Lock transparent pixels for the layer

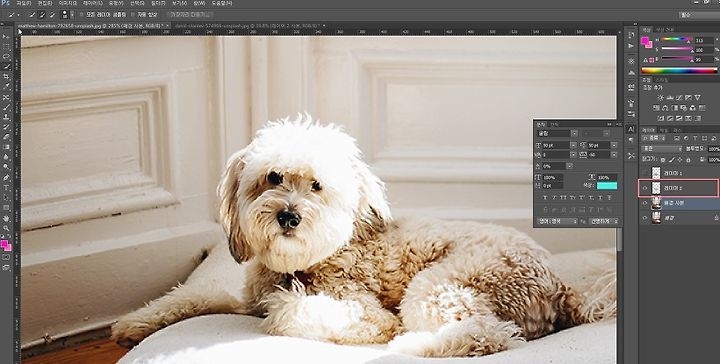tap(662, 160)
